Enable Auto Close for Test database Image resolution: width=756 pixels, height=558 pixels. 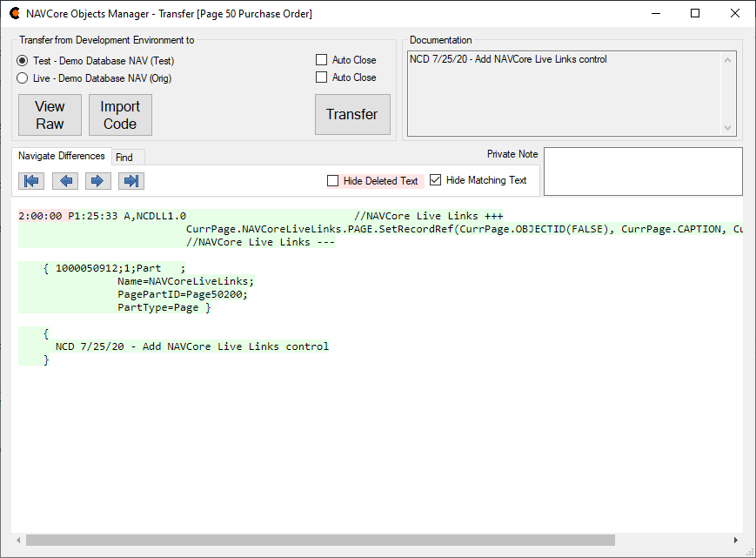pos(322,60)
